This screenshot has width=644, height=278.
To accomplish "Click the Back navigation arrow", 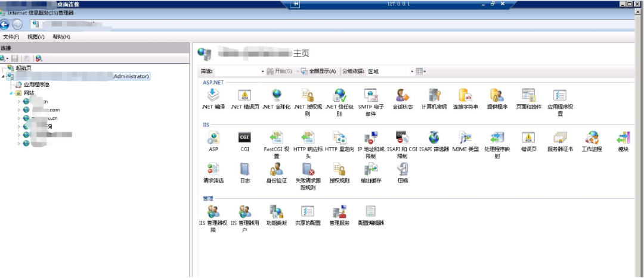I will click(x=5, y=24).
